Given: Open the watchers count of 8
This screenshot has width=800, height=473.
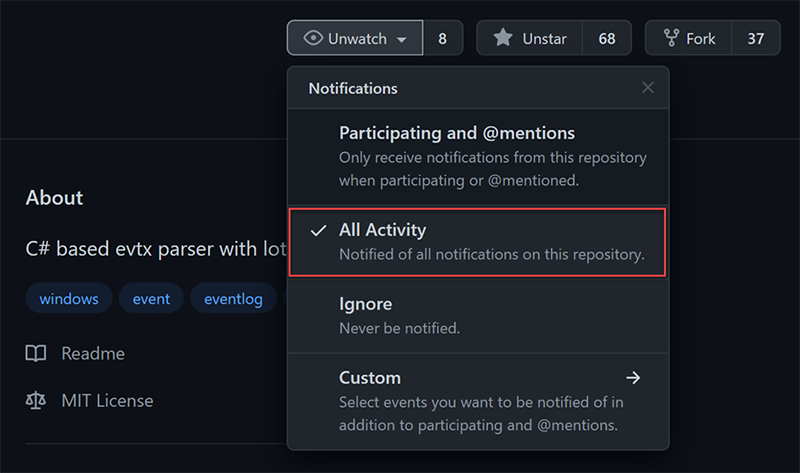Looking at the screenshot, I should pos(442,38).
